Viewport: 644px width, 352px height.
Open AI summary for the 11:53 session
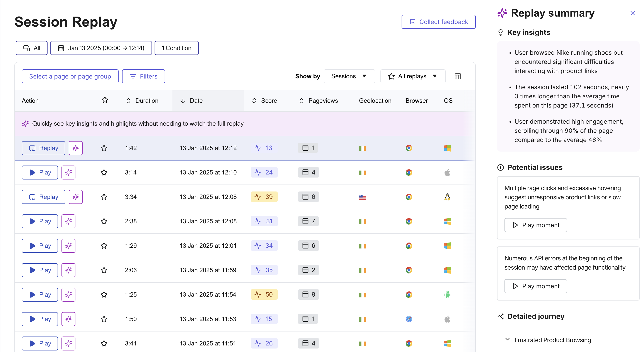coord(68,319)
